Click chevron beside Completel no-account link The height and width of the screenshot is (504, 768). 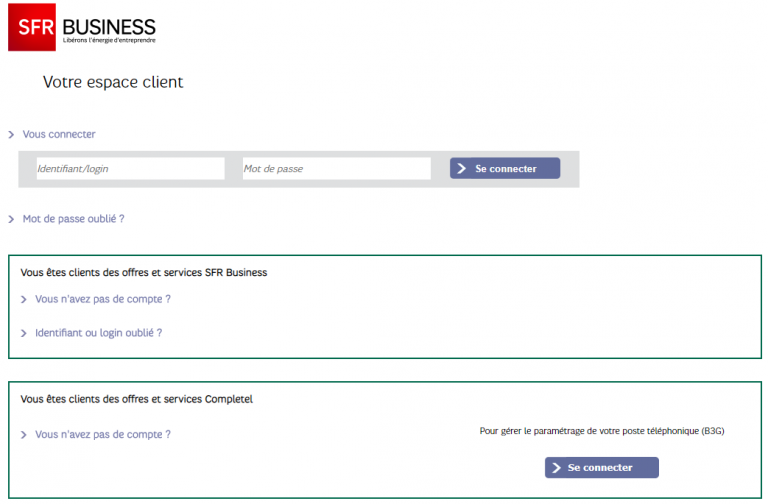(x=24, y=435)
